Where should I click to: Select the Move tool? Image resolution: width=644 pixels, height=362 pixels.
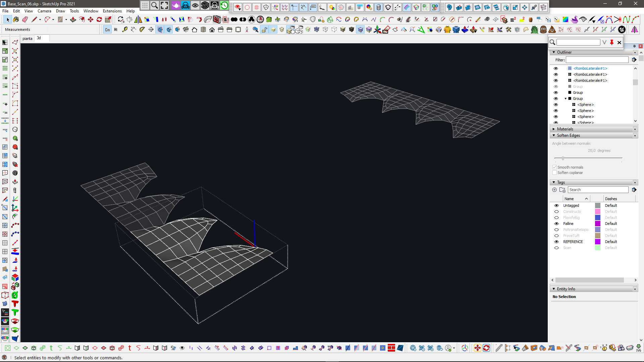(91, 19)
